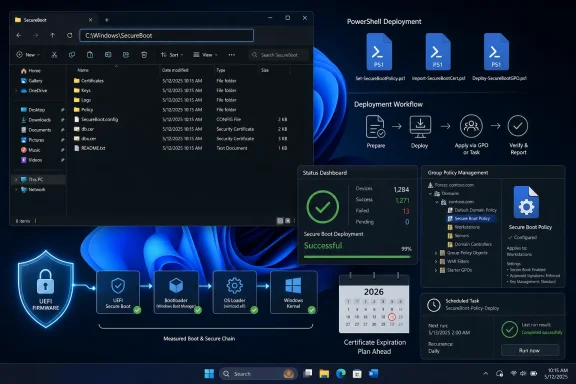Click the Secure Boot Policy gear document icon
The width and height of the screenshot is (576, 384).
coord(526,202)
